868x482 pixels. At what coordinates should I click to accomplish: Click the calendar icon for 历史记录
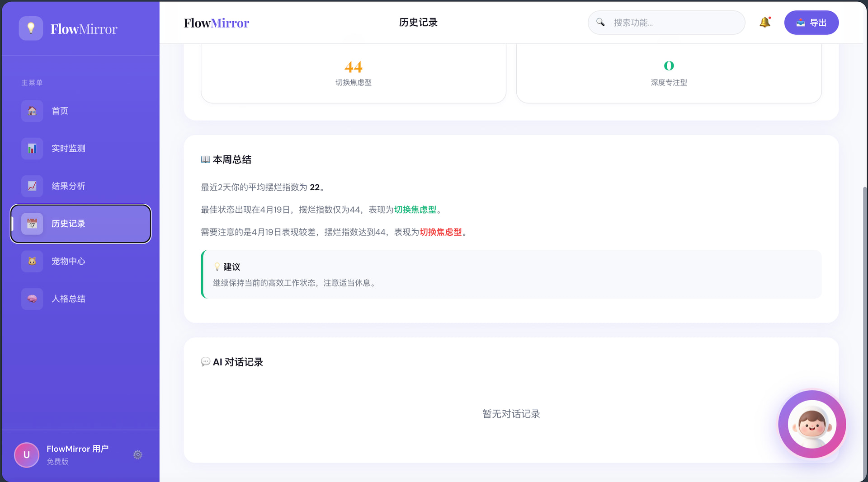32,224
